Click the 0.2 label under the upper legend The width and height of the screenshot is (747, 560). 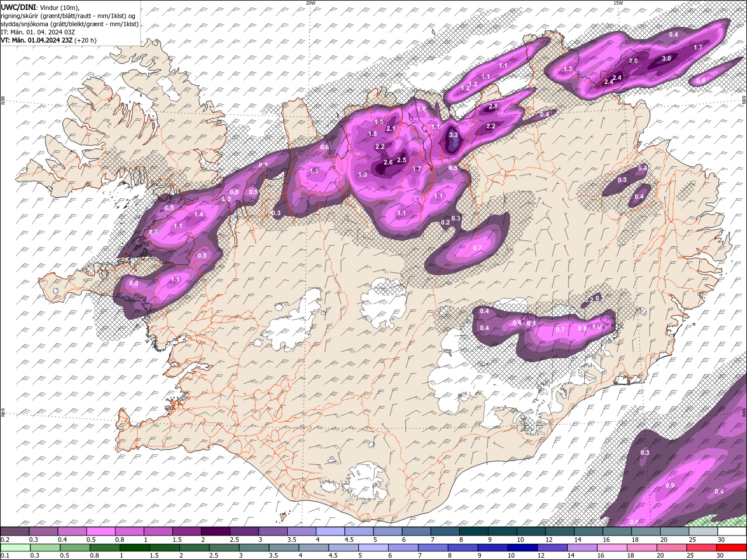(5, 540)
